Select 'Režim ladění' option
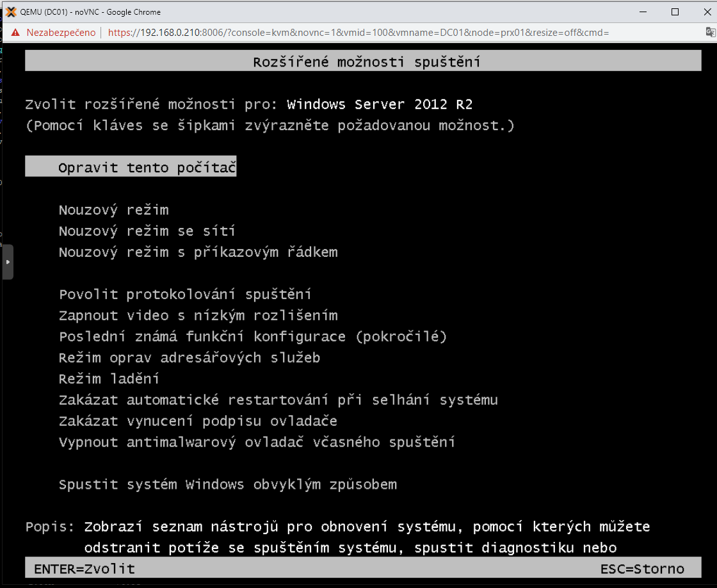This screenshot has height=588, width=717. tap(109, 379)
